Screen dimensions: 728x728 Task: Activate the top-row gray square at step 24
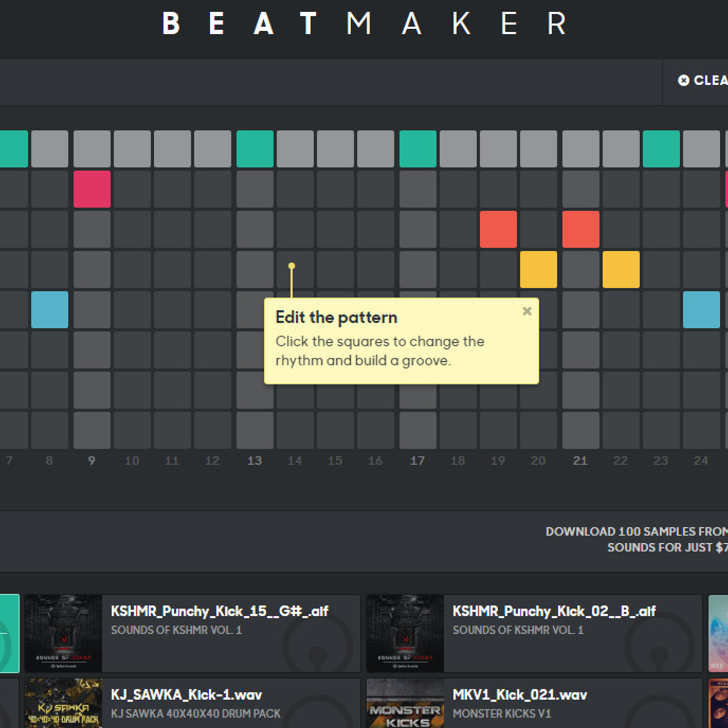pyautogui.click(x=701, y=149)
